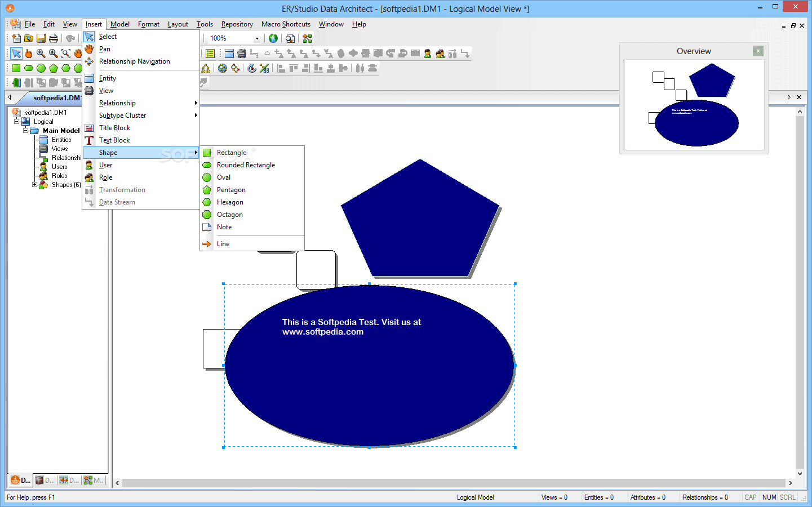Choose Select from the Insert menu

coord(141,37)
